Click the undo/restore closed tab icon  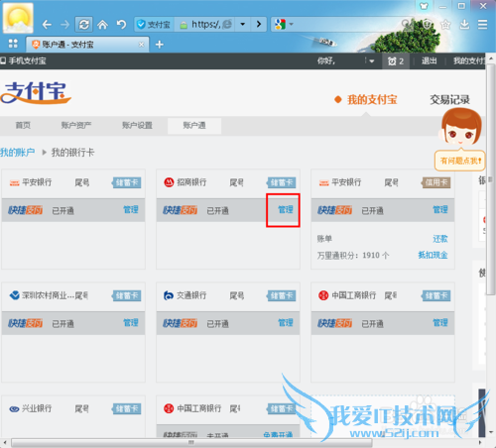[x=121, y=25]
